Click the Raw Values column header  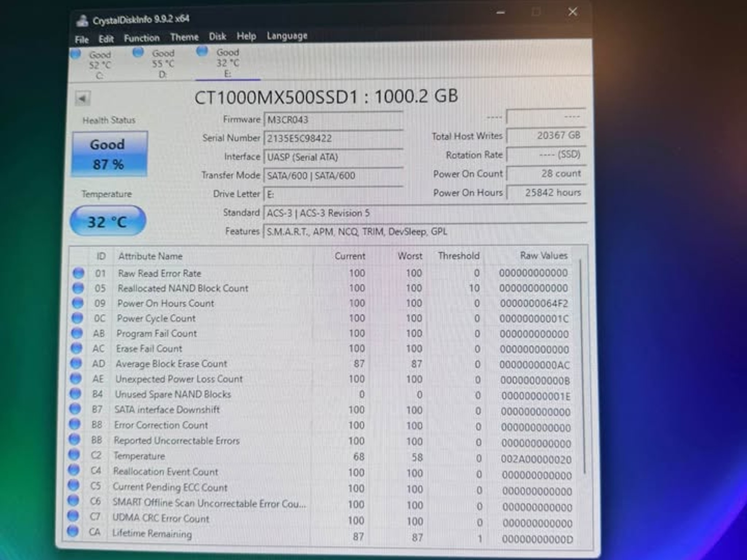543,256
